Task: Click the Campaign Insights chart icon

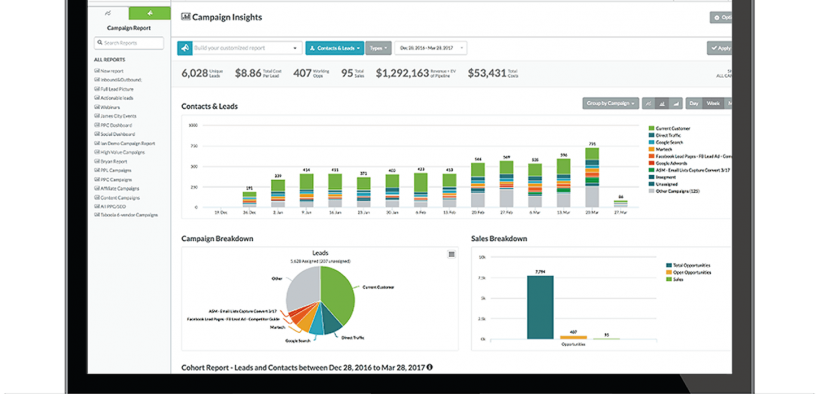Action: [x=186, y=17]
